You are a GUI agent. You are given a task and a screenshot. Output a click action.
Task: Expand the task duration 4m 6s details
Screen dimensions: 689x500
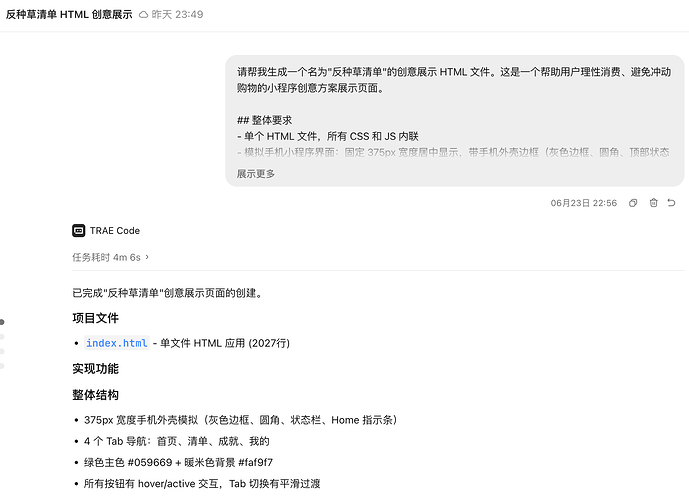[110, 257]
